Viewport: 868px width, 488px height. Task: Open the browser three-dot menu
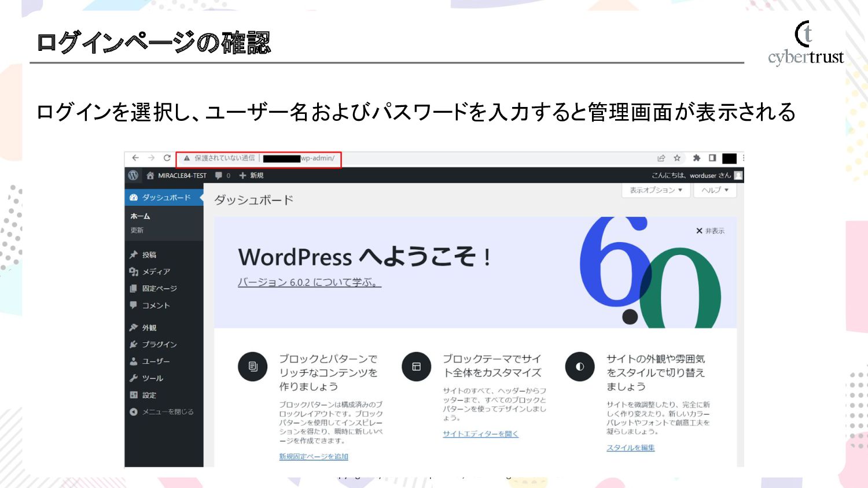743,158
